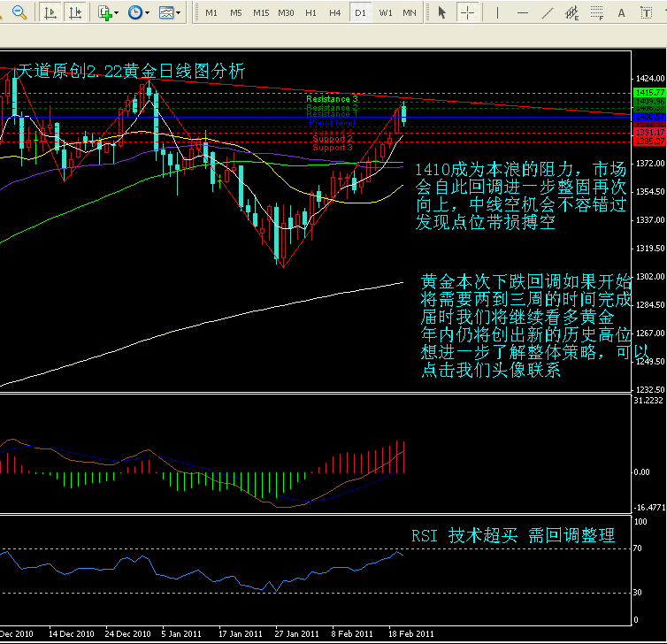Select the Fibonacci Retracement tool
This screenshot has width=667, height=644.
pos(597,12)
